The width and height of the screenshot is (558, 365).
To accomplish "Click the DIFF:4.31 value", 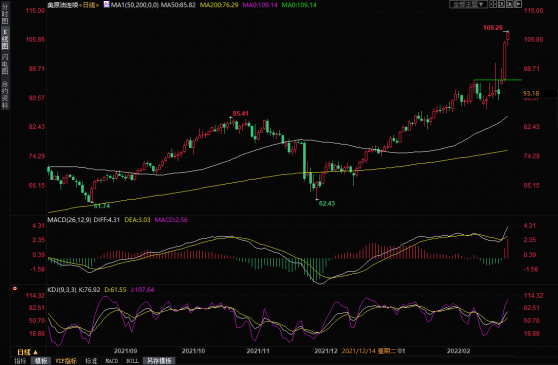I will [107, 220].
